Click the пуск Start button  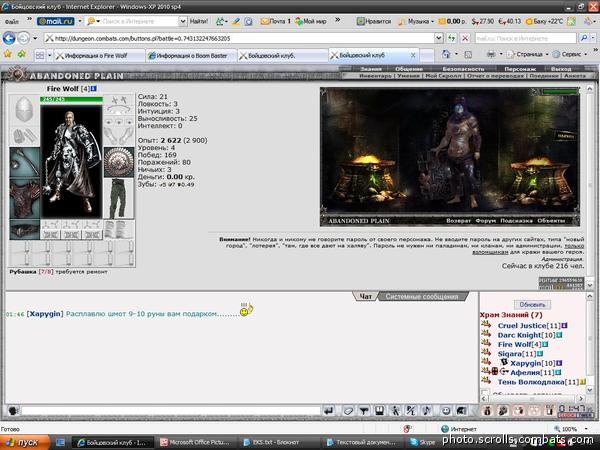pos(24,443)
